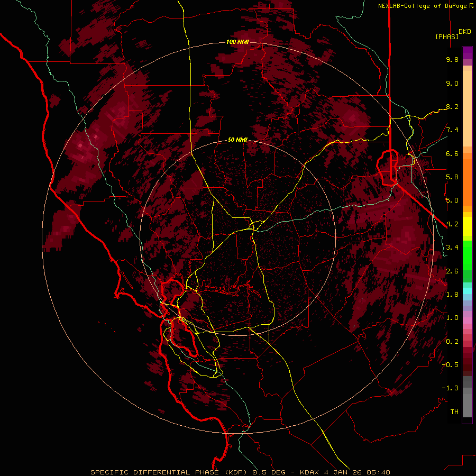Click the 6.6 scale value
This screenshot has height=476, width=476.
(452, 153)
